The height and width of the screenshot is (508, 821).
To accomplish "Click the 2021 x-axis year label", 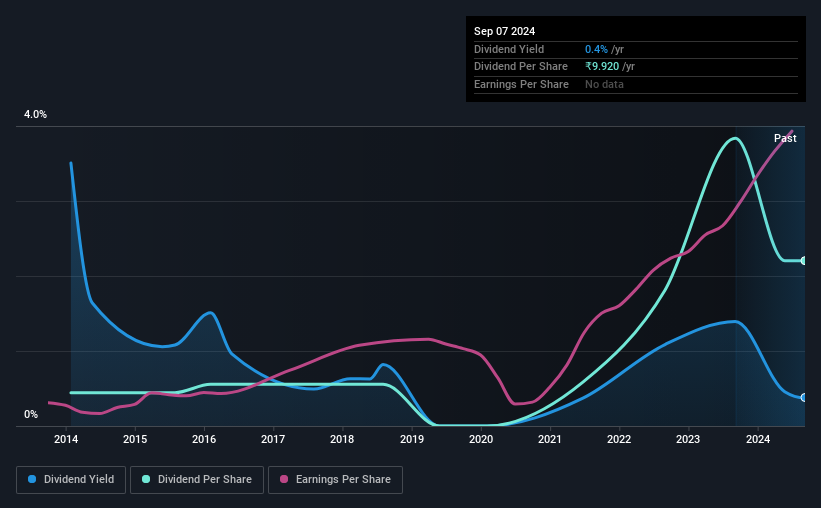I will (550, 439).
